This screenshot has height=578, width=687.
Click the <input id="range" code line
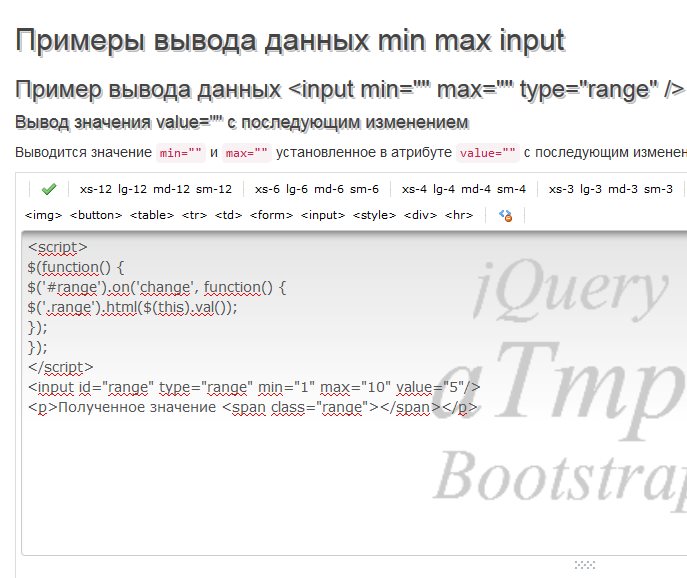(x=254, y=387)
